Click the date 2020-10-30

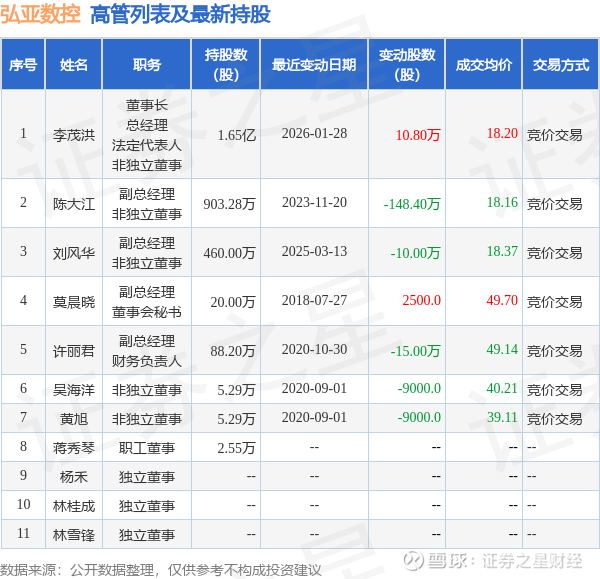(x=314, y=349)
